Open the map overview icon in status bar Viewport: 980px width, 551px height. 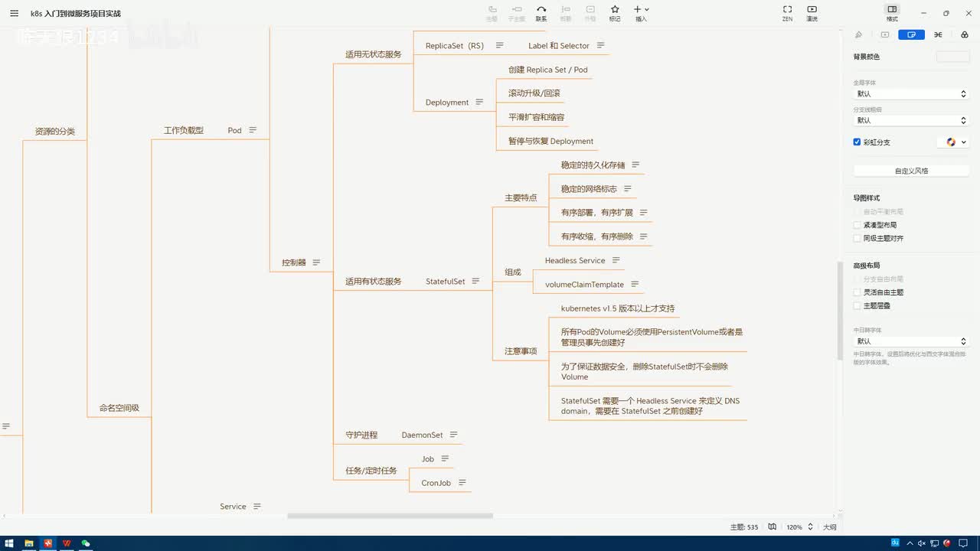pos(773,527)
